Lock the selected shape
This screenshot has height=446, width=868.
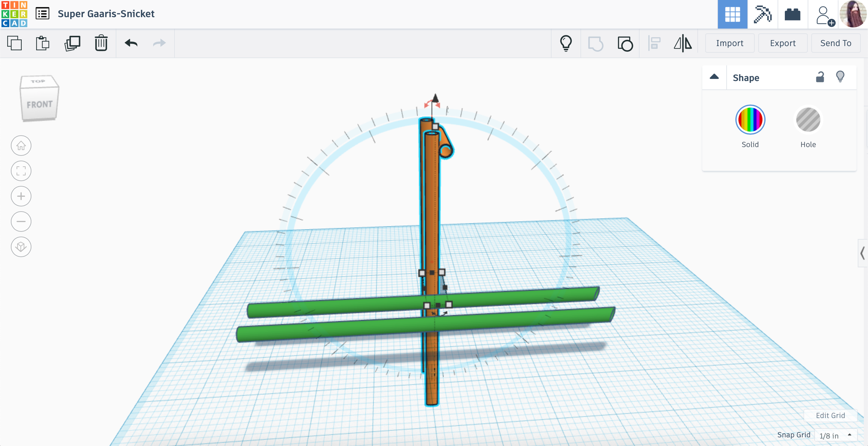[x=820, y=77]
